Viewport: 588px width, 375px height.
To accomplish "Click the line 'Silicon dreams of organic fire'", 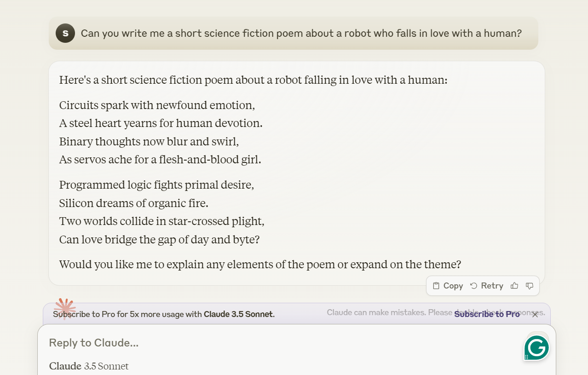I will 134,203.
